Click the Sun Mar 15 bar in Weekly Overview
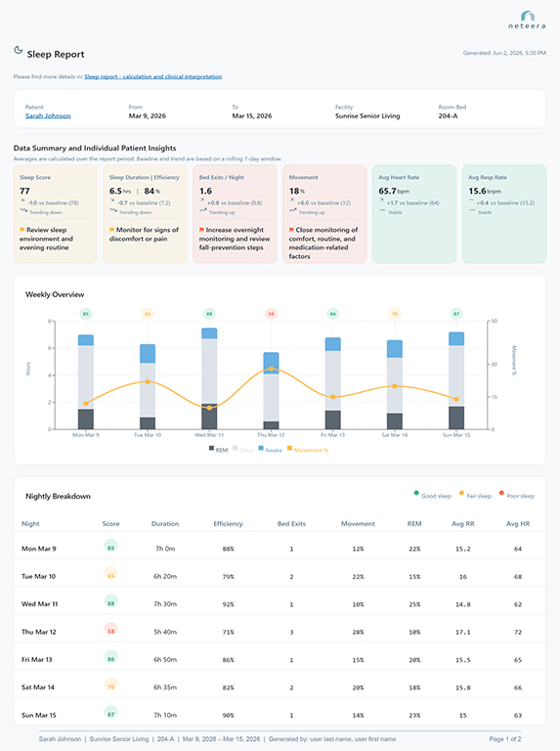 tap(456, 380)
